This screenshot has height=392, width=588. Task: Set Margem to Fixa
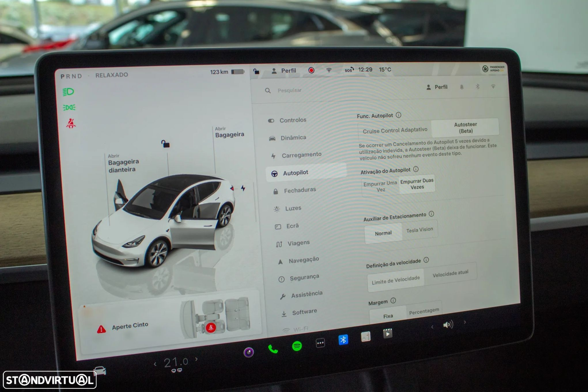pos(388,316)
